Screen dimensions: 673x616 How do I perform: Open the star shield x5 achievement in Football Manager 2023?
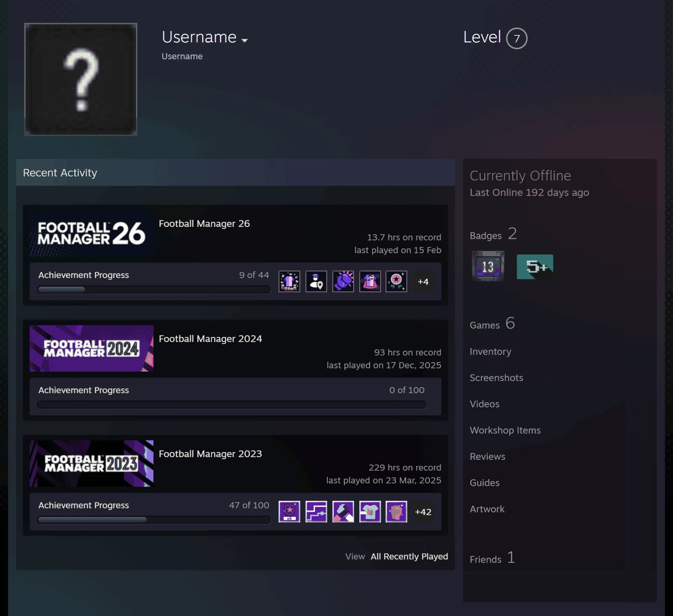click(289, 512)
